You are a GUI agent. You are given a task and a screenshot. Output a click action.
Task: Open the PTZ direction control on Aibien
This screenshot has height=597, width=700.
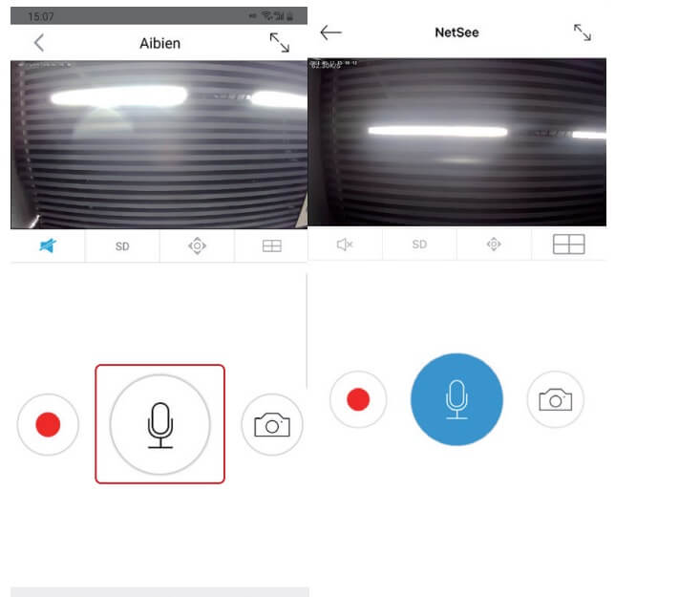(x=197, y=245)
